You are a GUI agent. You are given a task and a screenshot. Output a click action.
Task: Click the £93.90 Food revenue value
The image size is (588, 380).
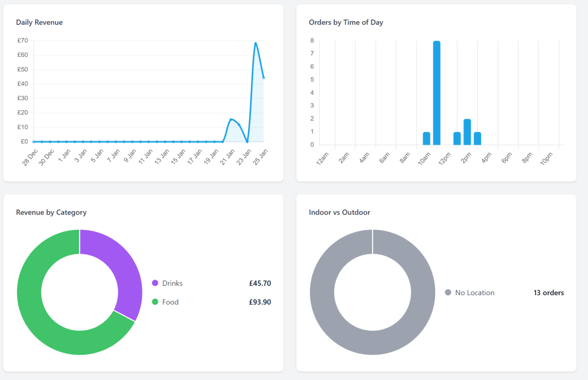click(260, 302)
